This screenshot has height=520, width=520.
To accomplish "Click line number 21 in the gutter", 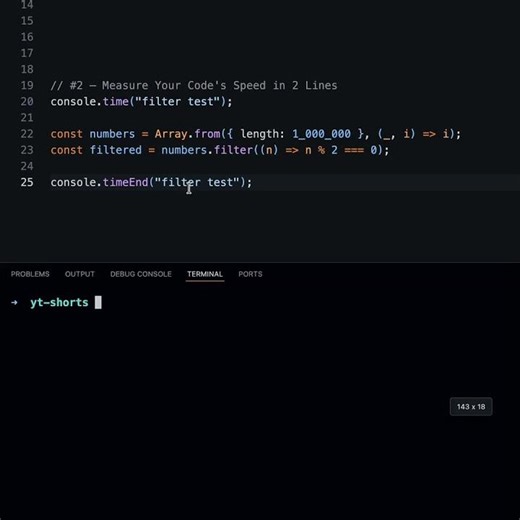I will pyautogui.click(x=27, y=118).
